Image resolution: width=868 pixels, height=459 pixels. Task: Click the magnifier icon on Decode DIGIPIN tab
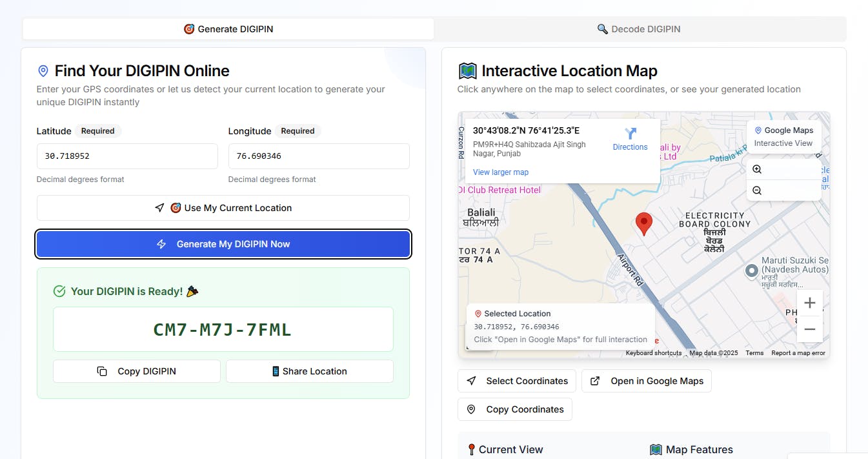click(x=603, y=29)
